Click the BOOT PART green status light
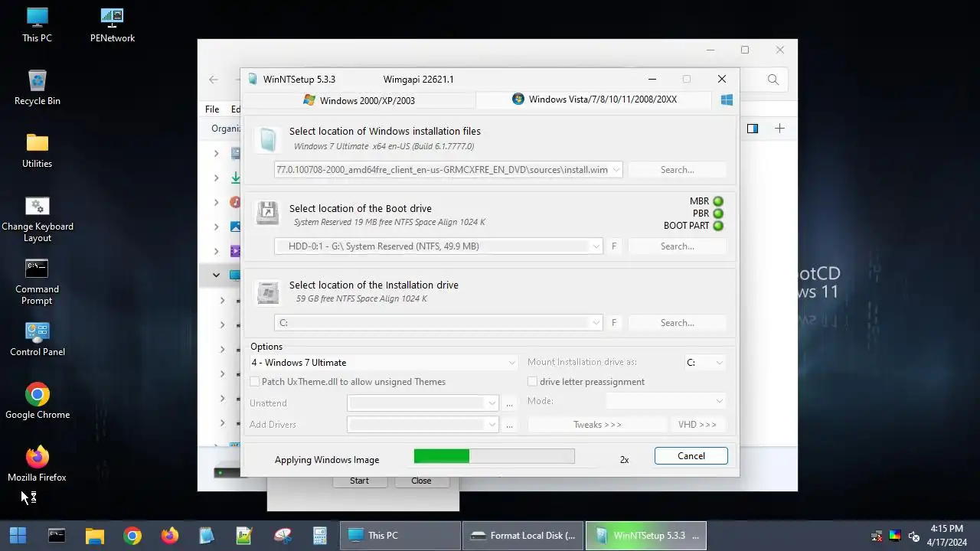The height and width of the screenshot is (551, 980). 718,226
